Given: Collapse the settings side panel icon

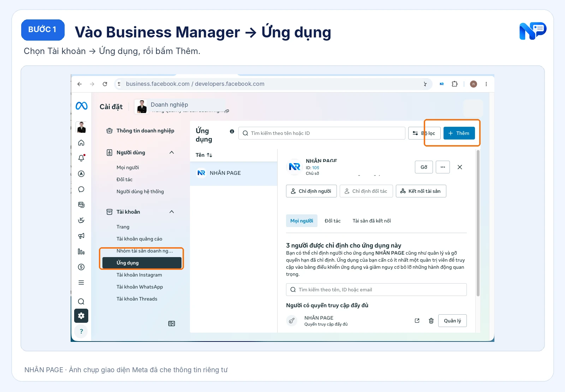Looking at the screenshot, I should pyautogui.click(x=172, y=323).
